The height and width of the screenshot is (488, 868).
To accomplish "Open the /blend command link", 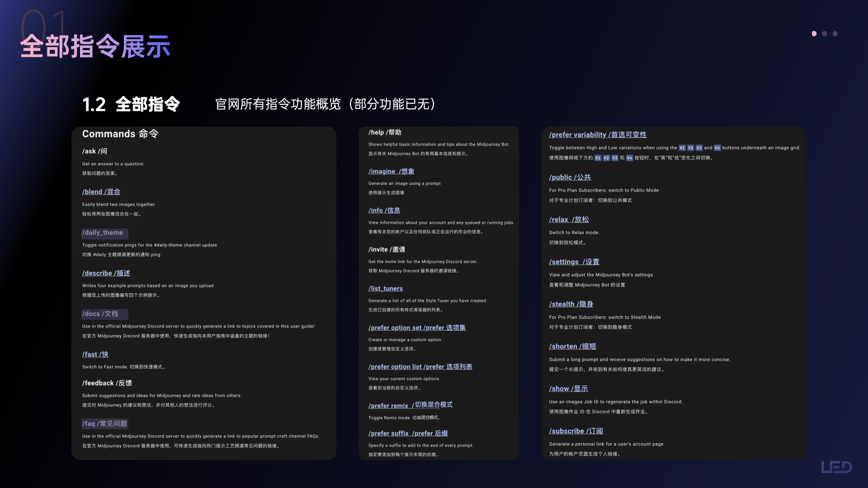I will click(101, 192).
